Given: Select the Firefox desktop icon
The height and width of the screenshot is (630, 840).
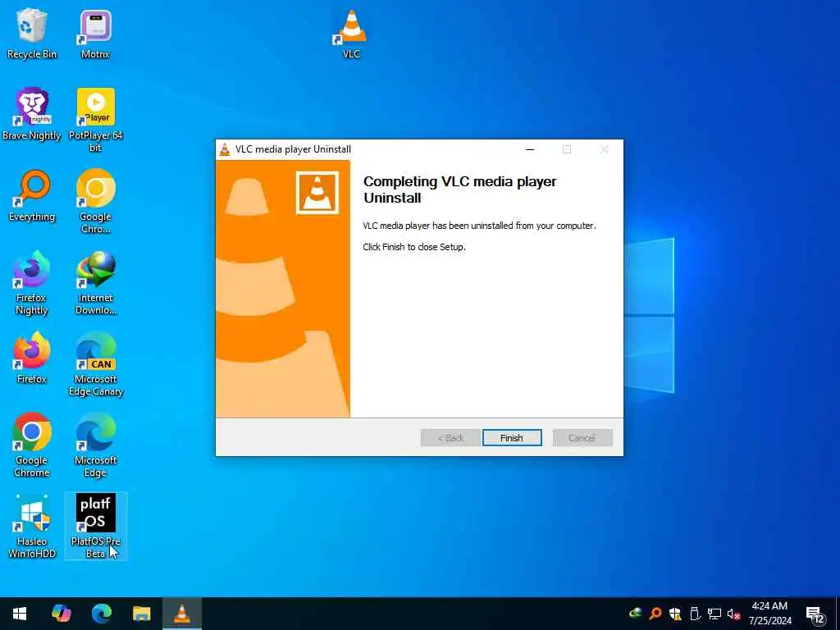Looking at the screenshot, I should point(32,358).
